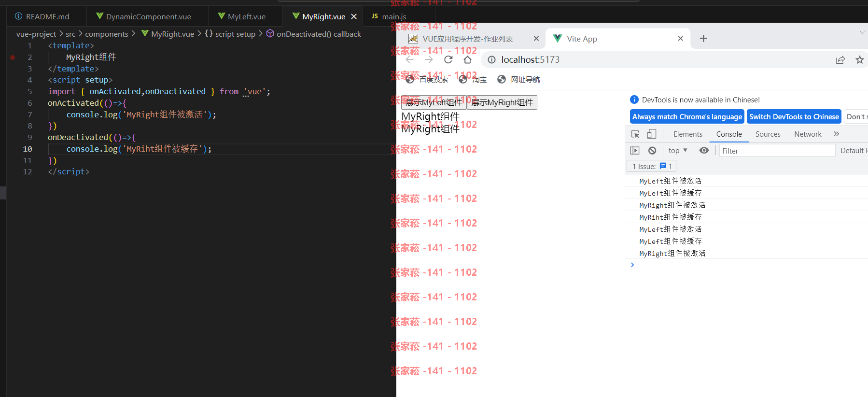Bookmark this page with the star
The width and height of the screenshot is (868, 397).
[859, 59]
